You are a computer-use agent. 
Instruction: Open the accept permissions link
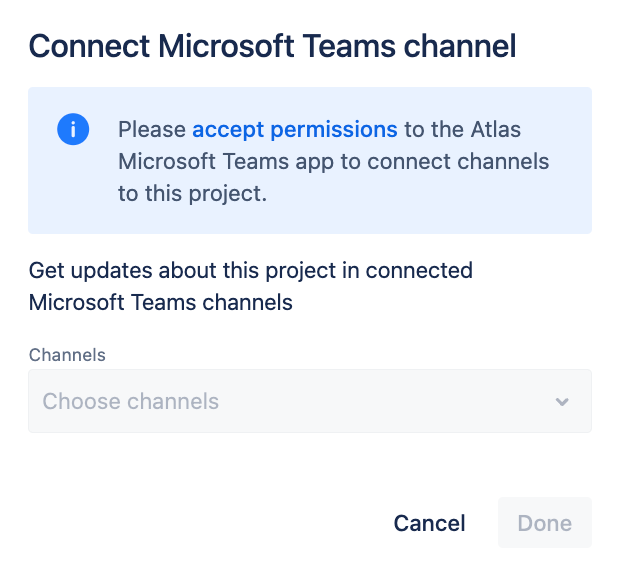(295, 129)
